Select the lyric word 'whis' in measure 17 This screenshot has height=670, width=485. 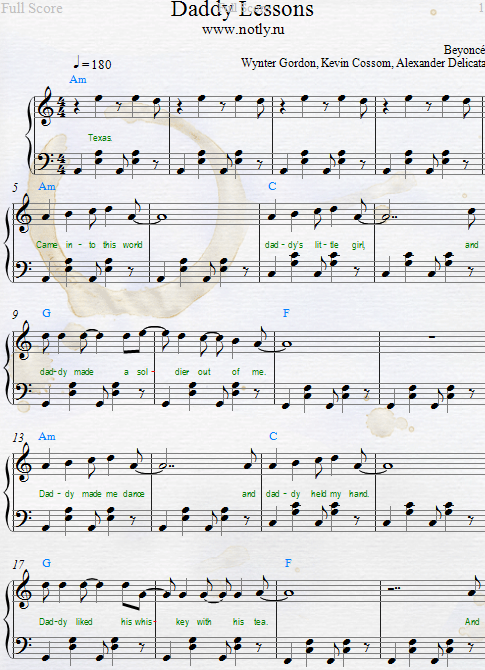[143, 621]
